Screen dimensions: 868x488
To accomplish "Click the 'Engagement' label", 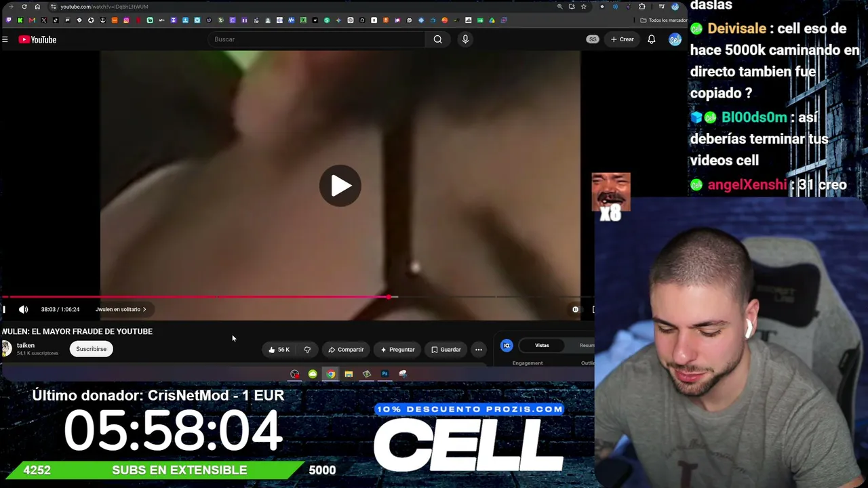I will click(x=528, y=363).
